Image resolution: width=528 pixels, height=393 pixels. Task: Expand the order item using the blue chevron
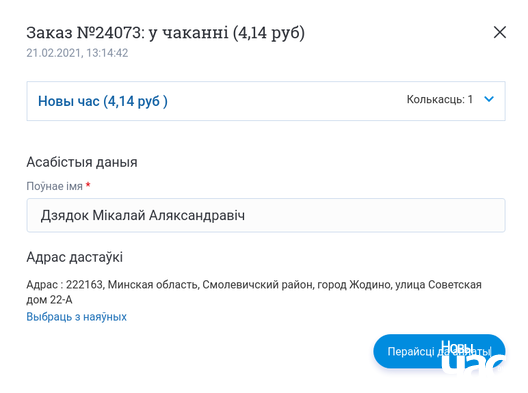click(x=489, y=99)
